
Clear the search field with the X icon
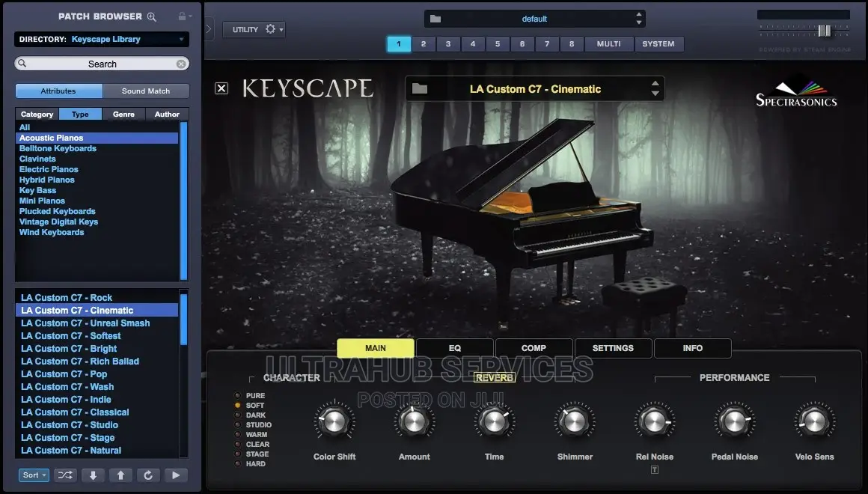[x=181, y=64]
